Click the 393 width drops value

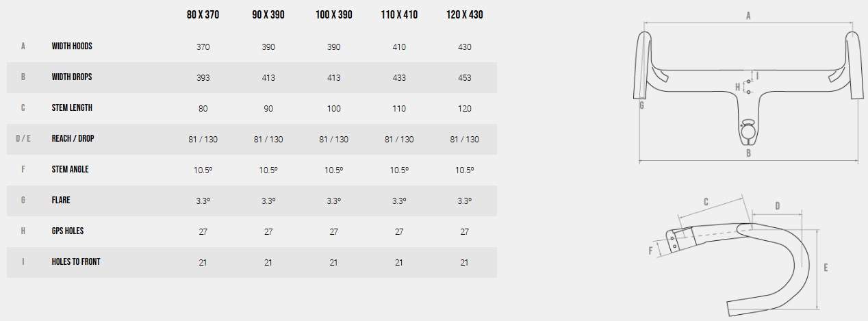pos(203,78)
